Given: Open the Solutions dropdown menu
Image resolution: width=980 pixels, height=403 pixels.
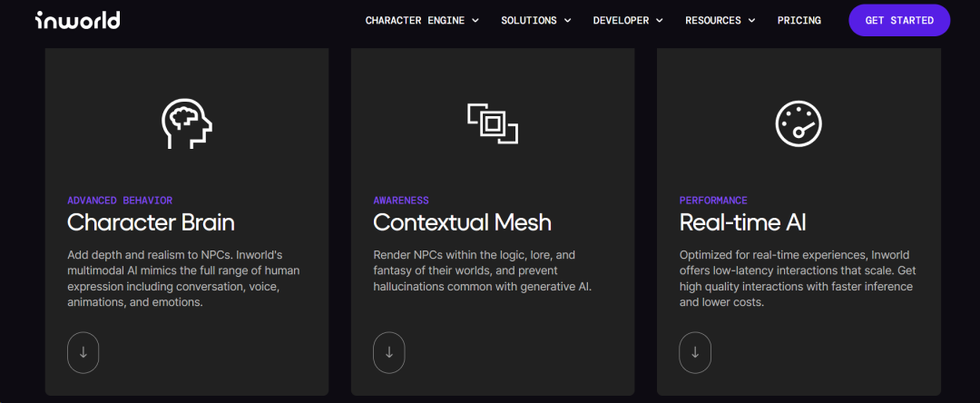Looking at the screenshot, I should pyautogui.click(x=535, y=20).
